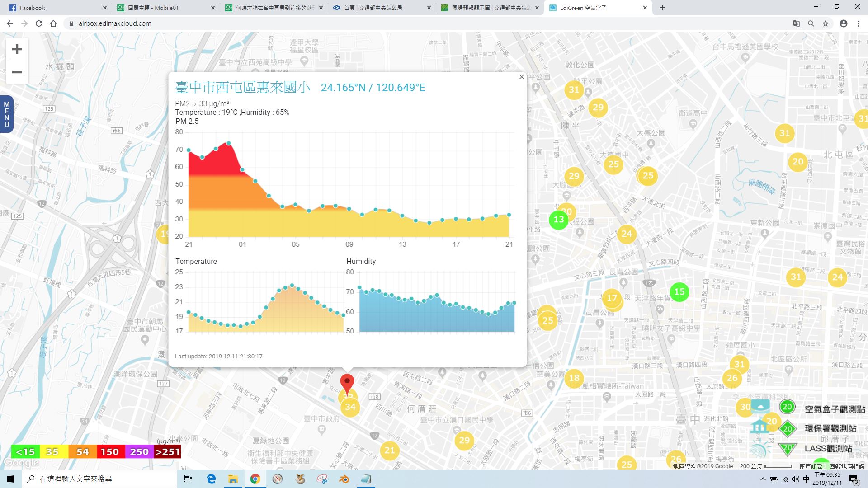Open the notification center icon

tap(854, 479)
